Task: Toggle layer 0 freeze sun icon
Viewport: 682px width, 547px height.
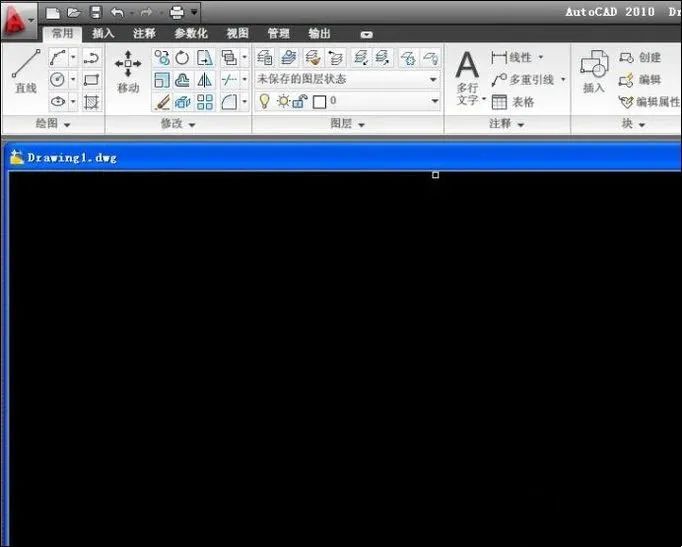Action: tap(284, 101)
